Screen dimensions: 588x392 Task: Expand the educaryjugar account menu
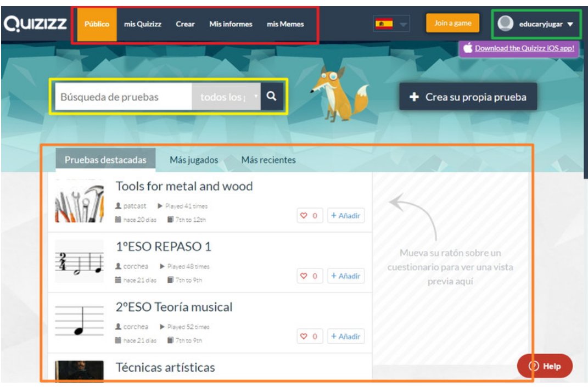(x=536, y=24)
